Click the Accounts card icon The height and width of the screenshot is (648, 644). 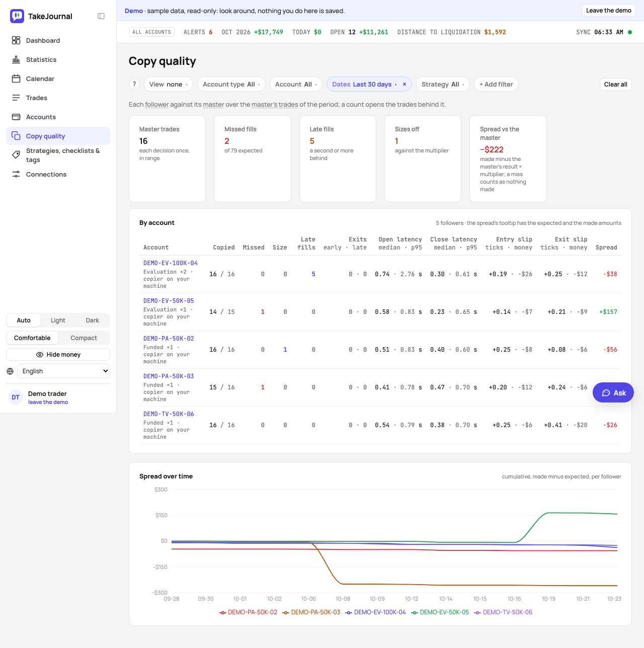pos(16,117)
